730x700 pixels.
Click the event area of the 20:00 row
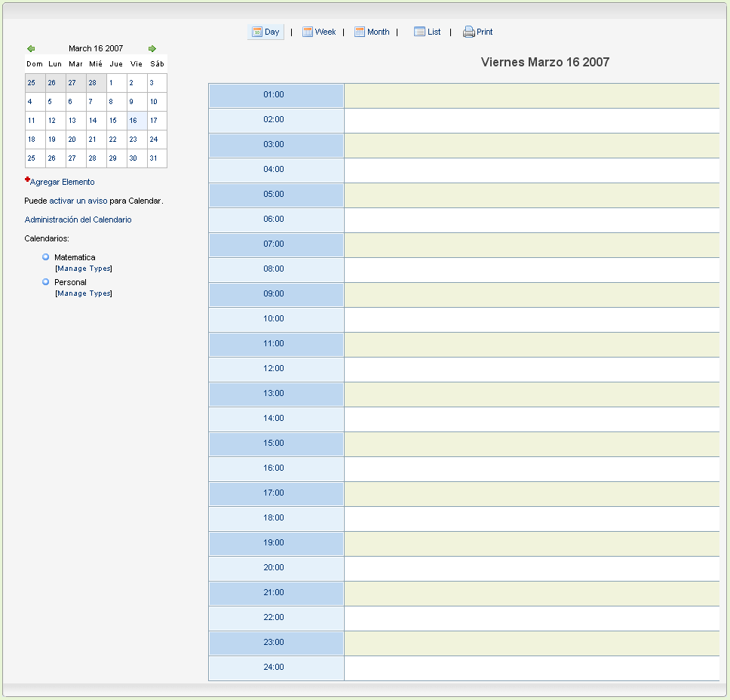532,568
